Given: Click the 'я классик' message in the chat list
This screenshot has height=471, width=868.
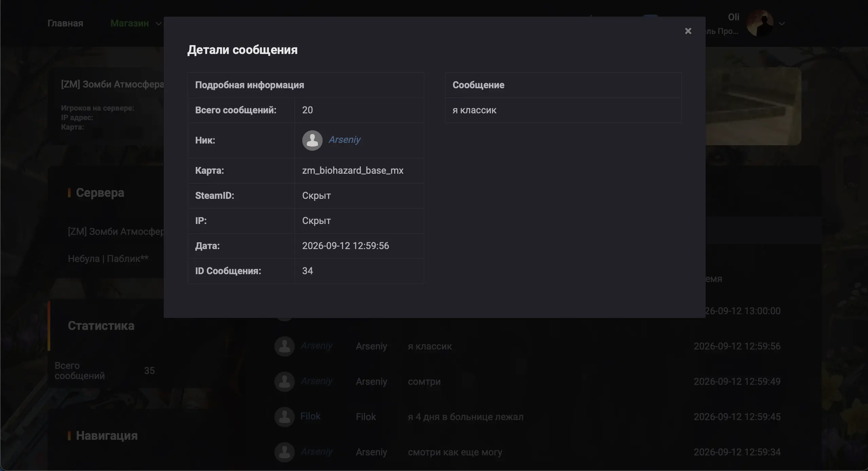Looking at the screenshot, I should pyautogui.click(x=430, y=346).
